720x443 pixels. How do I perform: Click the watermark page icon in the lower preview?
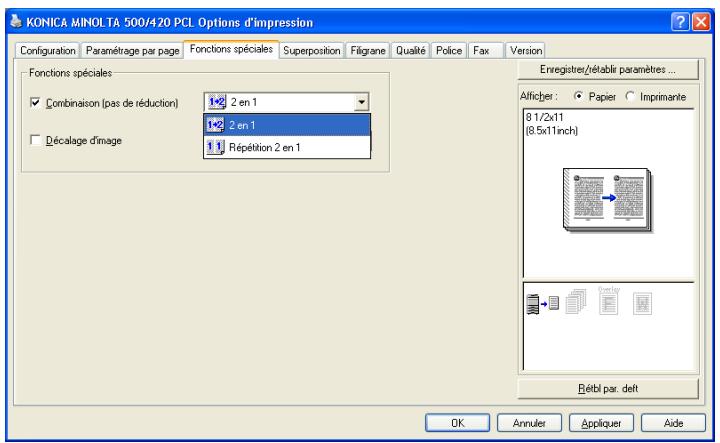[642, 303]
